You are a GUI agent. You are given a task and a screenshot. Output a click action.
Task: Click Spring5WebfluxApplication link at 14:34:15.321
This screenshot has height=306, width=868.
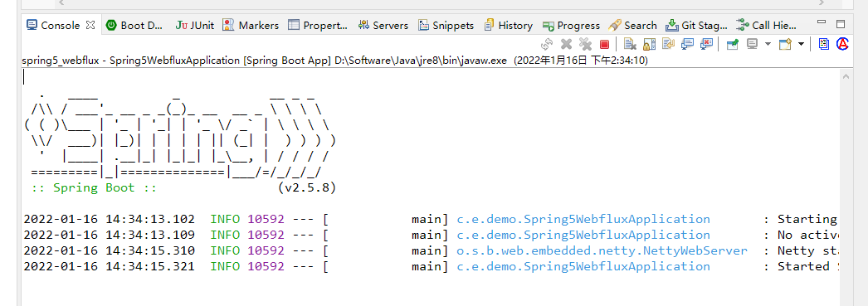tap(583, 266)
